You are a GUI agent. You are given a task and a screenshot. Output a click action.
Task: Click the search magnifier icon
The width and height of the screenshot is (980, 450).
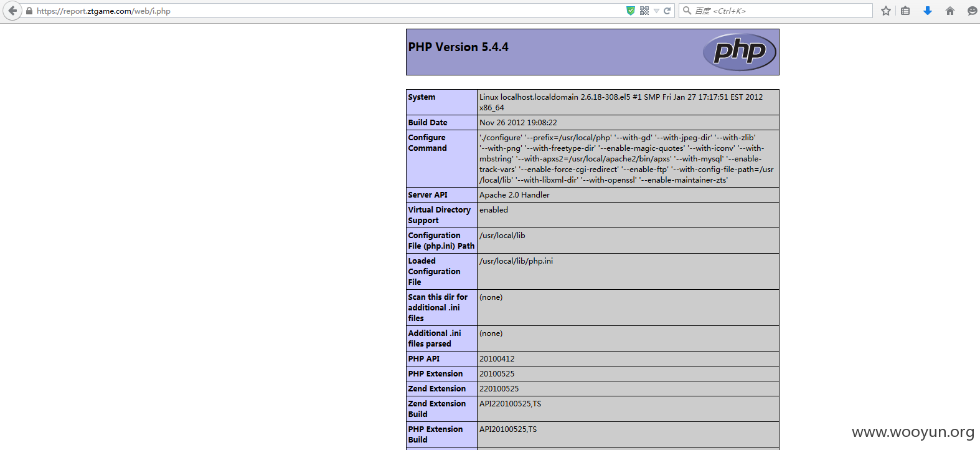tap(687, 11)
